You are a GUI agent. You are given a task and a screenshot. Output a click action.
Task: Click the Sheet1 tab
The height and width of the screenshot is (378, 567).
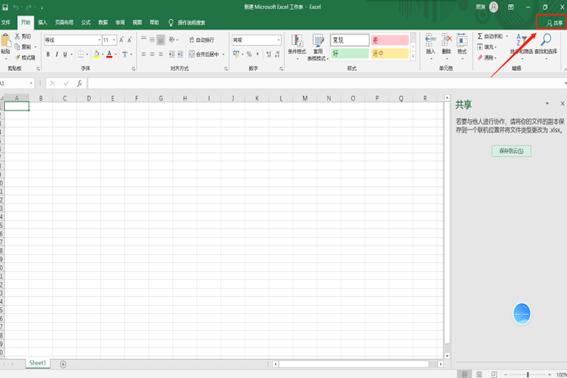point(38,363)
